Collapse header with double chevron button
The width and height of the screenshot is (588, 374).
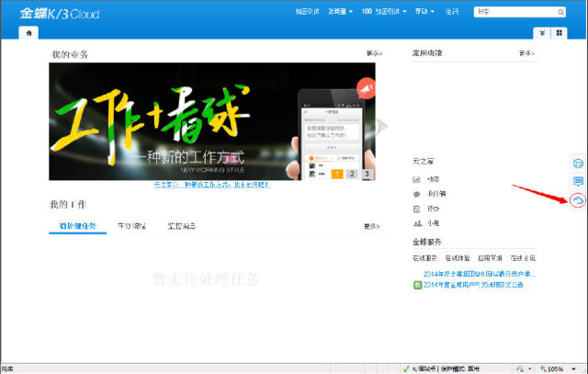[542, 33]
